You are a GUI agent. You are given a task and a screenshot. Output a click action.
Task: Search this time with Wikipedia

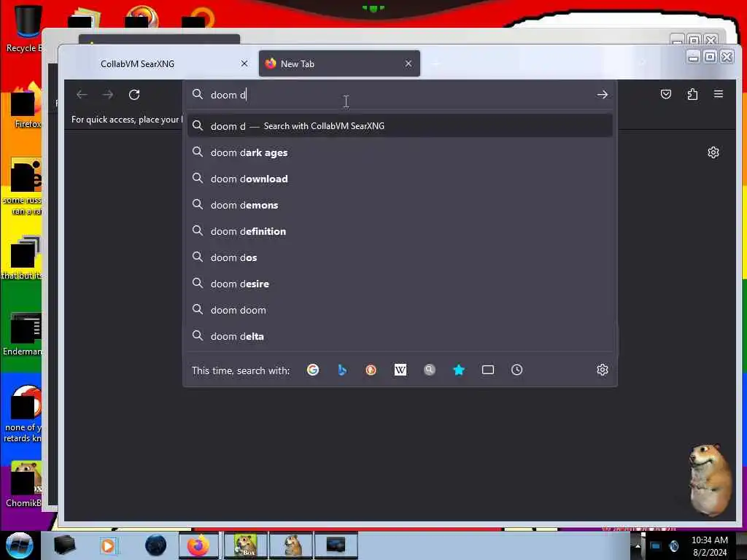(x=400, y=370)
